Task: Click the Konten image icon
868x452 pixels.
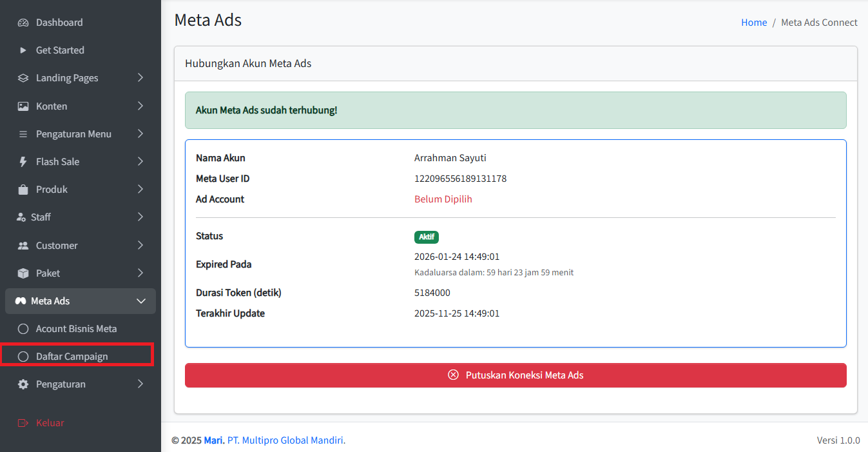Action: coord(23,106)
